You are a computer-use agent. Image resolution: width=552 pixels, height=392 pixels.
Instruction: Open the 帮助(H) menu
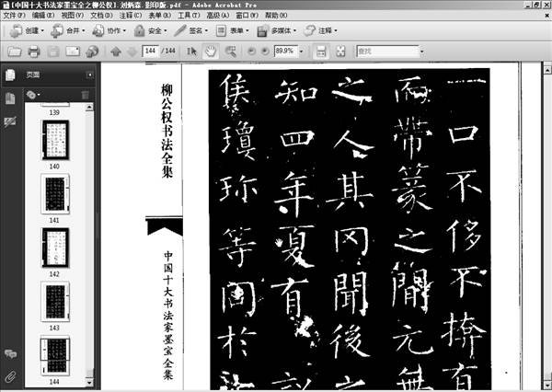tap(276, 16)
